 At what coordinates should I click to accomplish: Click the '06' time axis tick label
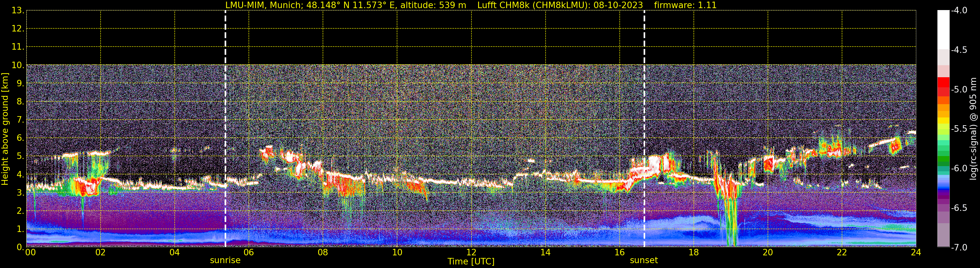[x=249, y=252]
